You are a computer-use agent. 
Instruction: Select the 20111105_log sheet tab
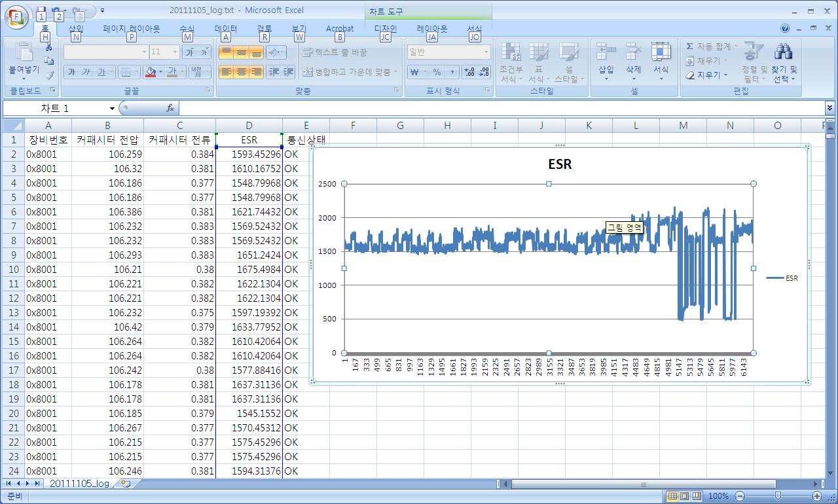coord(79,484)
